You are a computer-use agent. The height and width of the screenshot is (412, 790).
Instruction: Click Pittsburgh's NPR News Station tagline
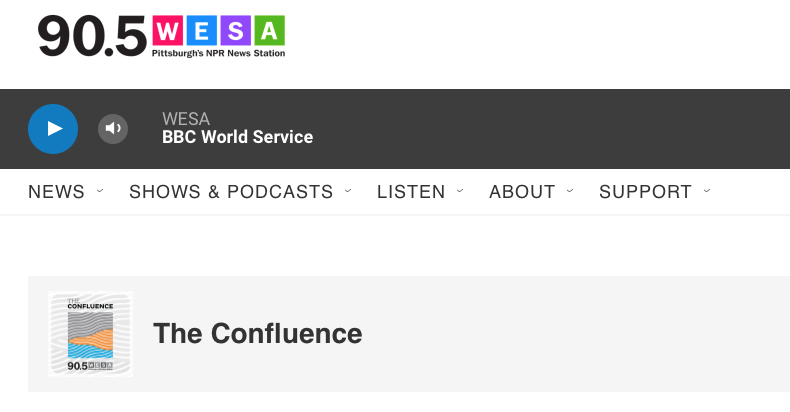[219, 53]
